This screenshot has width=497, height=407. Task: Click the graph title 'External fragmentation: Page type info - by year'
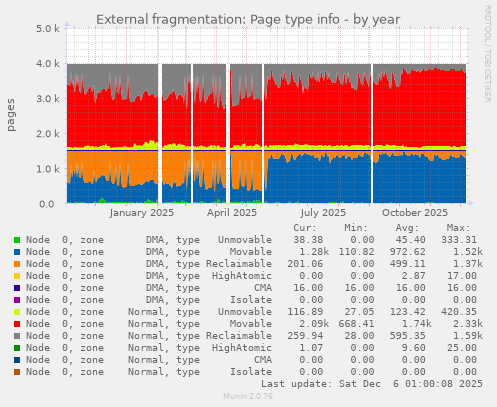click(x=248, y=20)
